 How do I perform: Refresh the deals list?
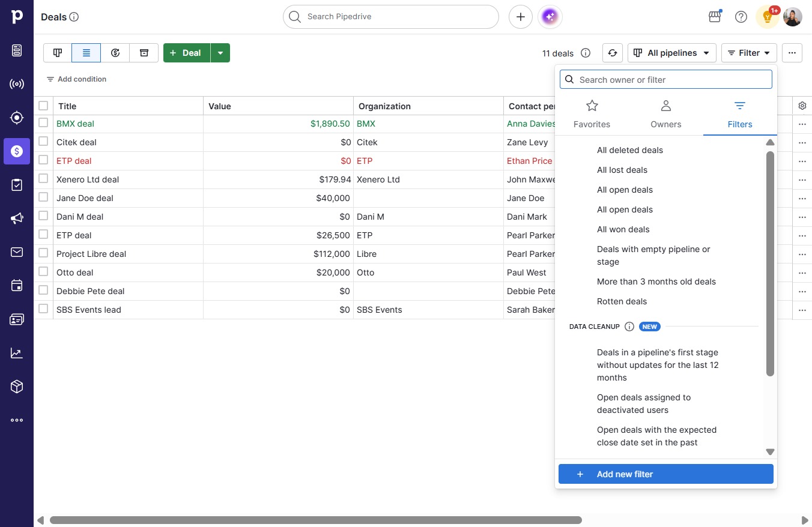coord(613,53)
